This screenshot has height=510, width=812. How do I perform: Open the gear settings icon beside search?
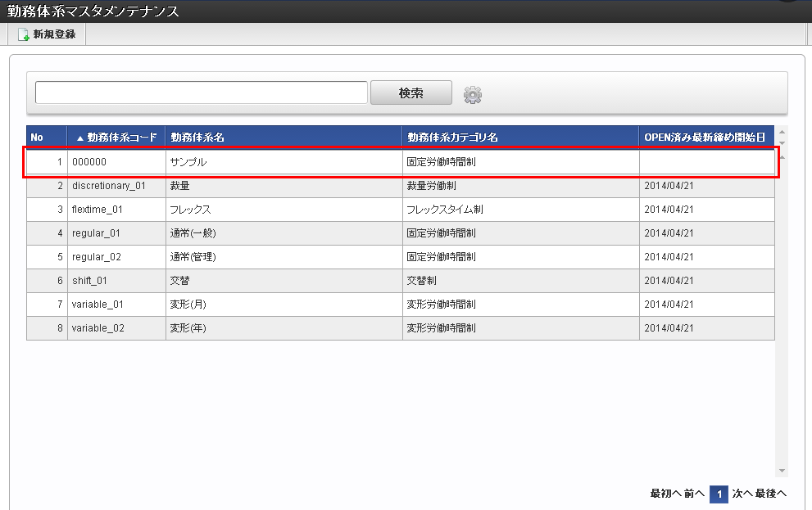[x=473, y=95]
